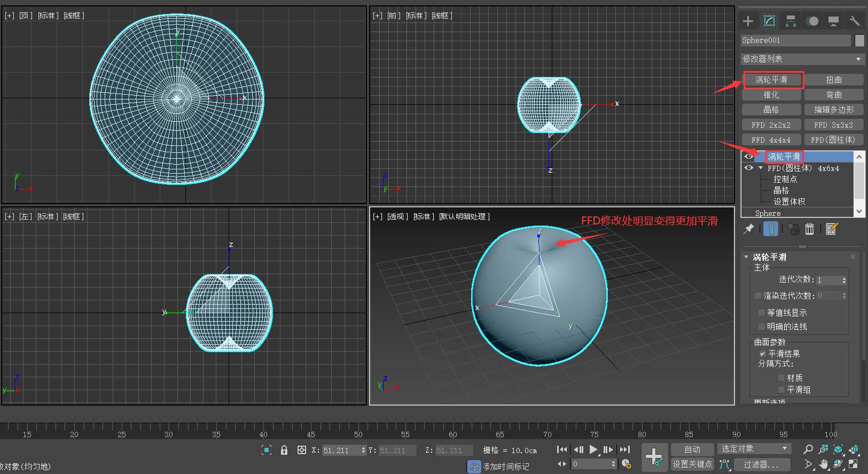Select 设置体积 sub-object level
This screenshot has height=474, width=868.
(x=789, y=201)
